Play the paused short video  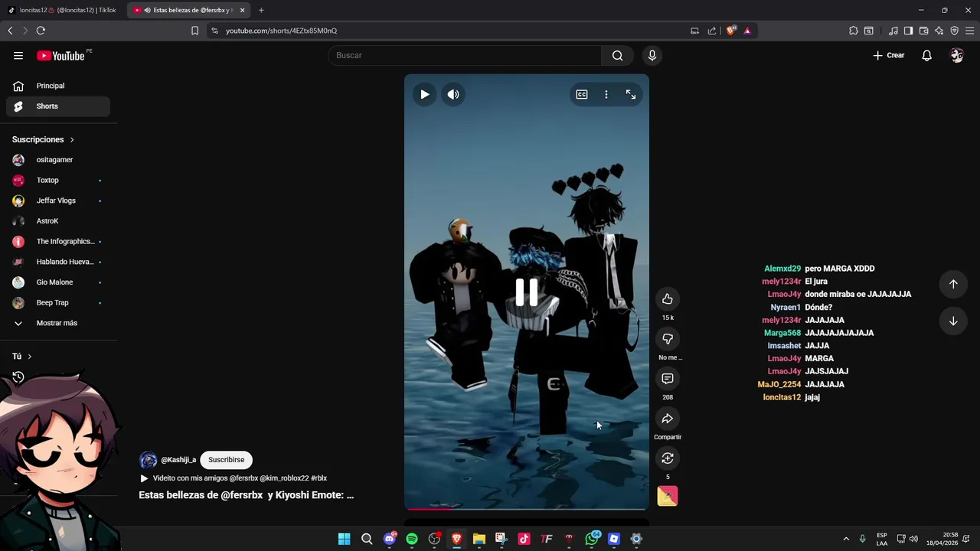[x=425, y=94]
